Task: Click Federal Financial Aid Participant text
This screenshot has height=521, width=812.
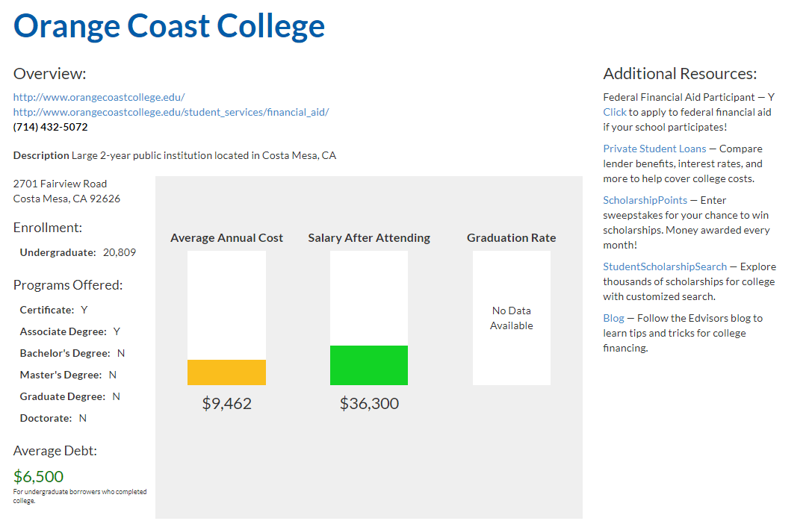Action: [x=689, y=97]
